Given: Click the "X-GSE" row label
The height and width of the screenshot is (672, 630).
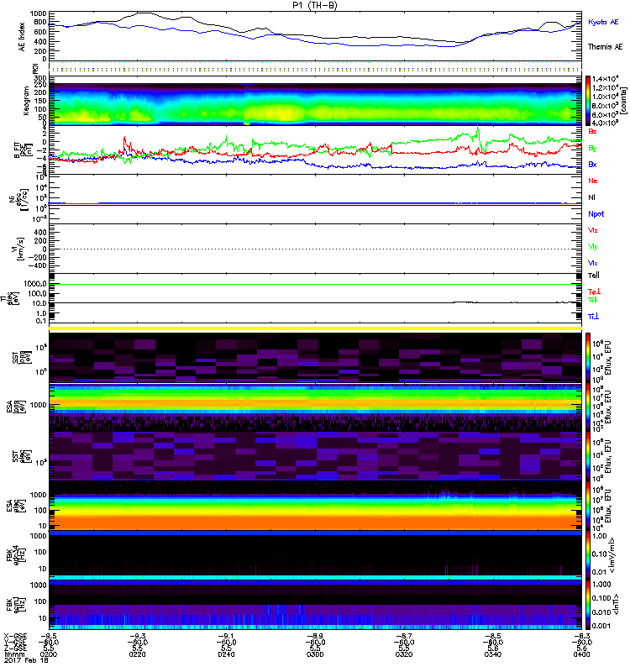Looking at the screenshot, I should tap(13, 637).
